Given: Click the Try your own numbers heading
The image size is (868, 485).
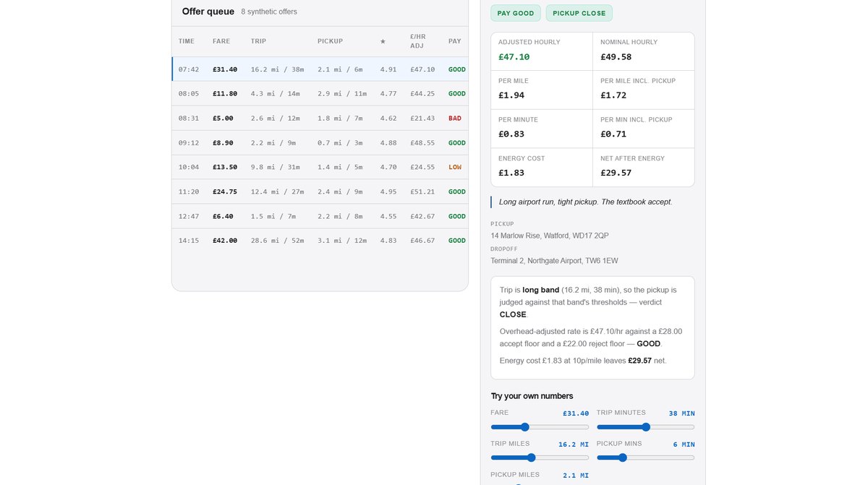Looking at the screenshot, I should (x=532, y=396).
